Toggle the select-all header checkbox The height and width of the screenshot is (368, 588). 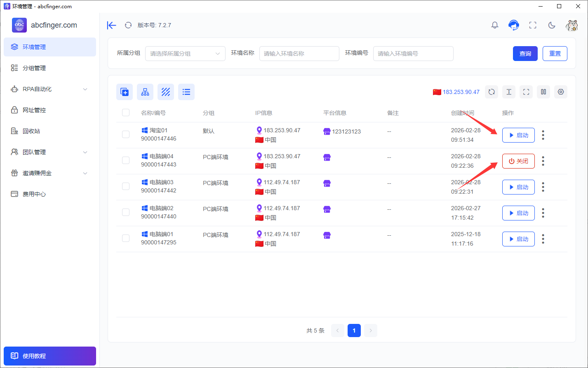coord(126,113)
